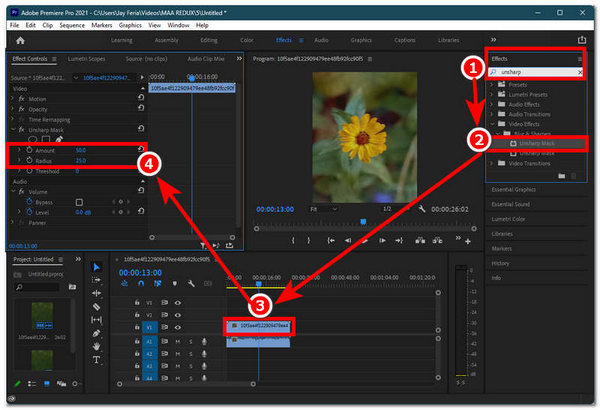This screenshot has width=600, height=410.
Task: Select the Hand tool
Action: click(96, 346)
